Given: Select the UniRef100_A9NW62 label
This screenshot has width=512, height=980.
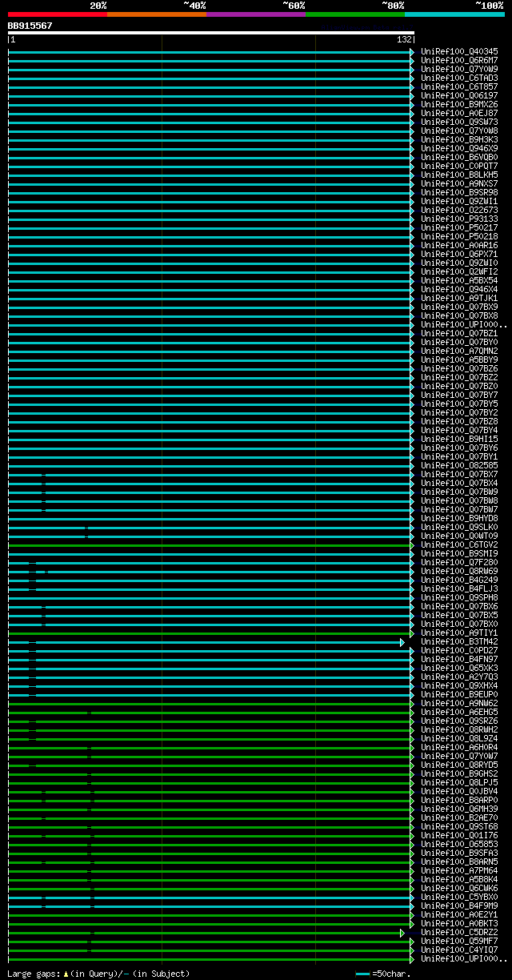Looking at the screenshot, I should coord(460,703).
